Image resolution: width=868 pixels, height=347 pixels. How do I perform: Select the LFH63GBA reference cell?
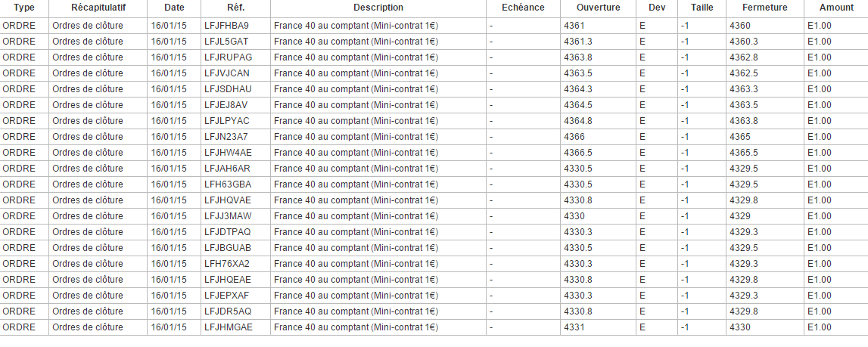pos(227,184)
